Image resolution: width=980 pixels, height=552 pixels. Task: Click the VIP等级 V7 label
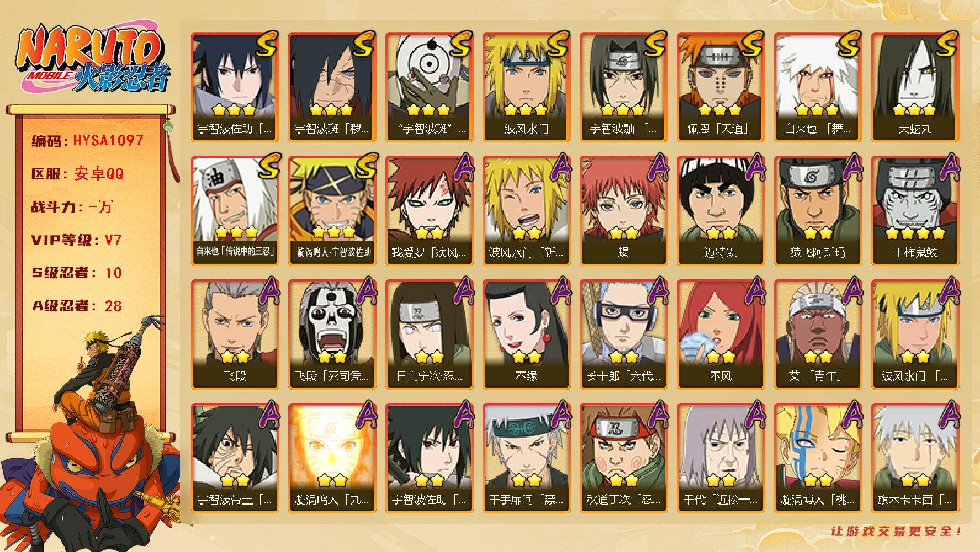76,240
